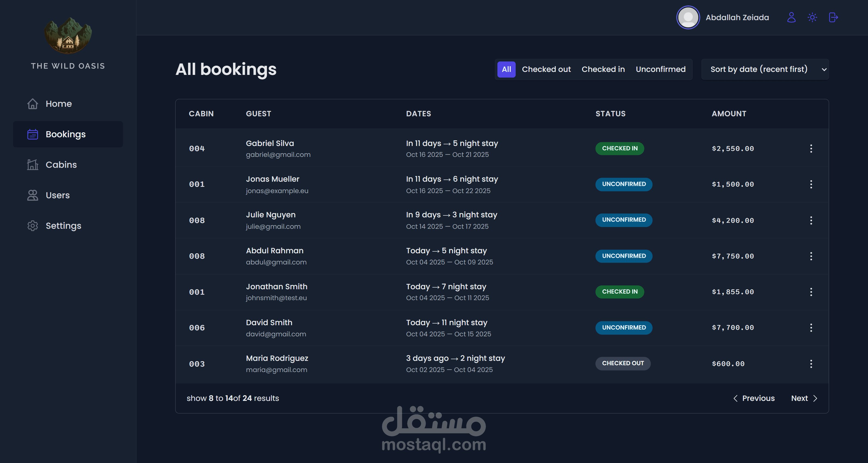The image size is (868, 463).
Task: Open actions menu for Gabriel Silva booking
Action: click(811, 148)
